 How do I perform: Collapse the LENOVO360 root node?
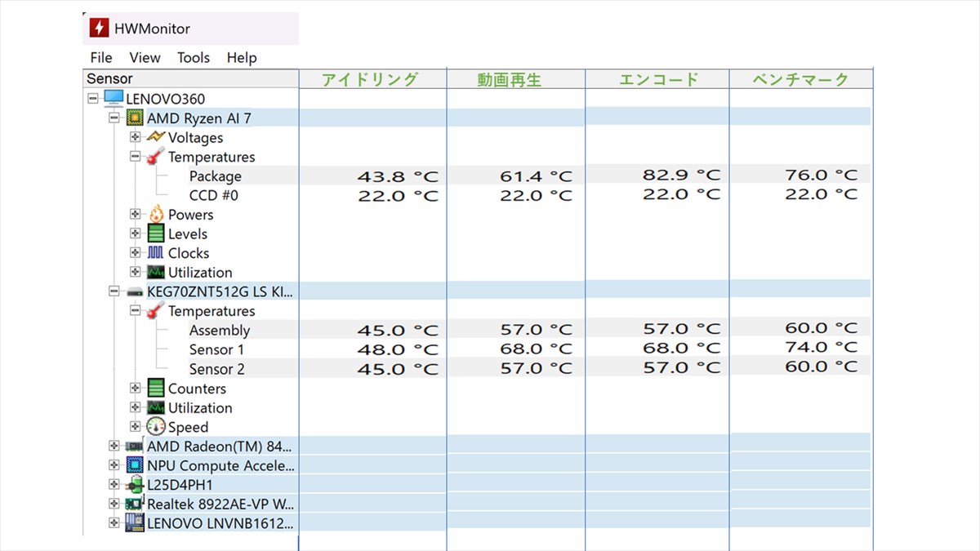pyautogui.click(x=93, y=99)
